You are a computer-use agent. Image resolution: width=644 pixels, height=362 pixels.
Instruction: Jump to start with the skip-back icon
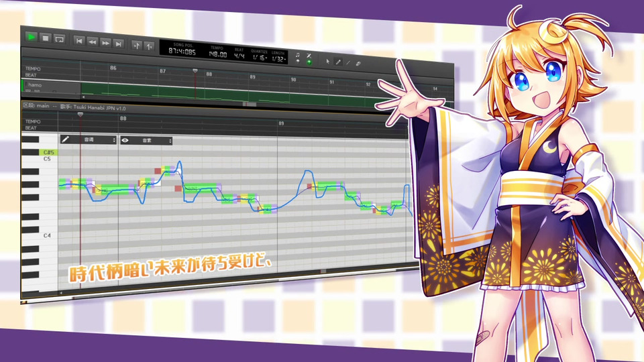[79, 41]
